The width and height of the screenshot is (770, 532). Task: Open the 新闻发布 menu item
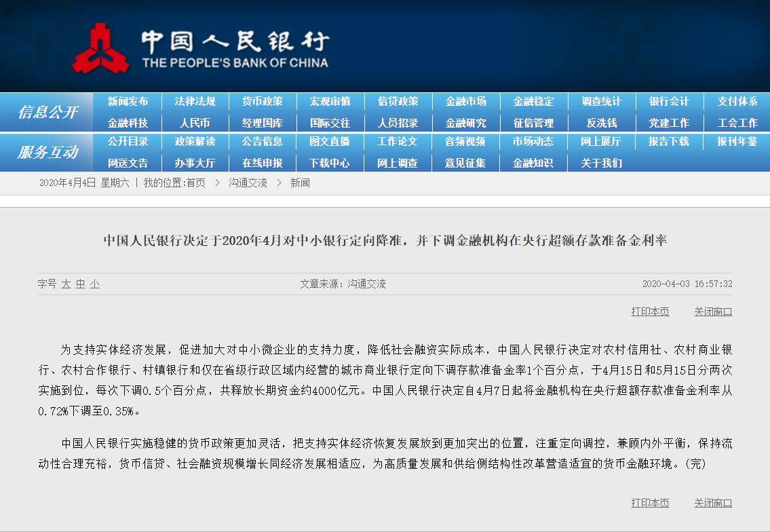pyautogui.click(x=128, y=101)
